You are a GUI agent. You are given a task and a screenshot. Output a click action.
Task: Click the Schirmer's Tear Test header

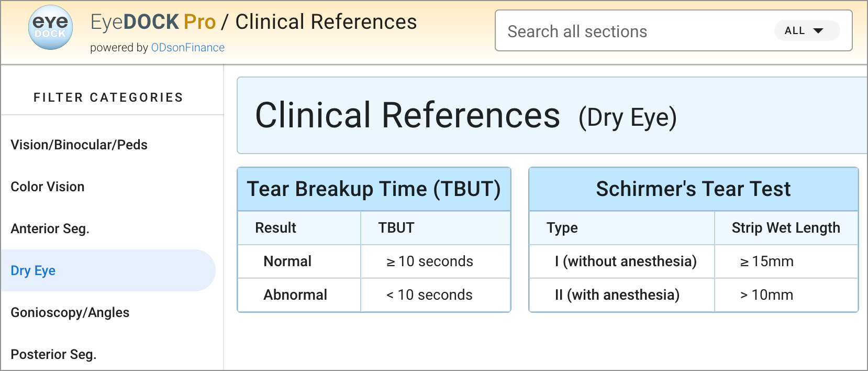pyautogui.click(x=693, y=189)
